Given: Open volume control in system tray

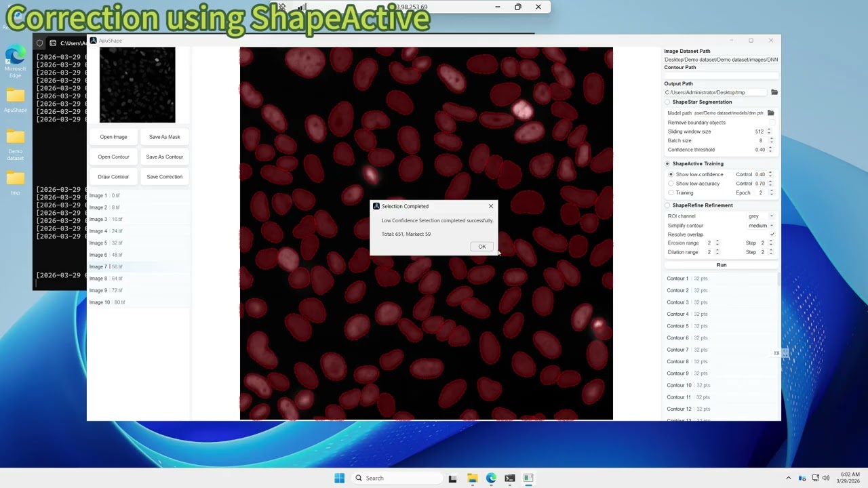Looking at the screenshot, I should point(826,479).
